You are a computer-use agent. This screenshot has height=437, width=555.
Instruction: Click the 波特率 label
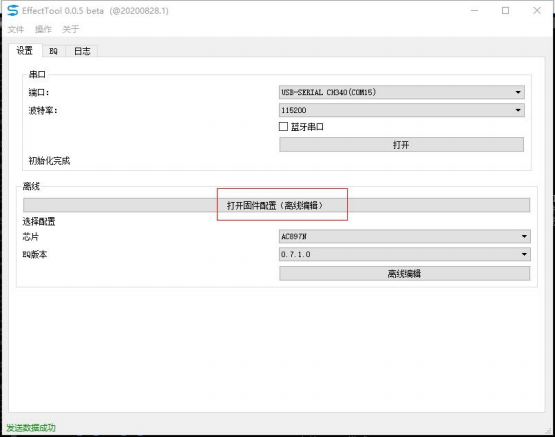(x=43, y=111)
